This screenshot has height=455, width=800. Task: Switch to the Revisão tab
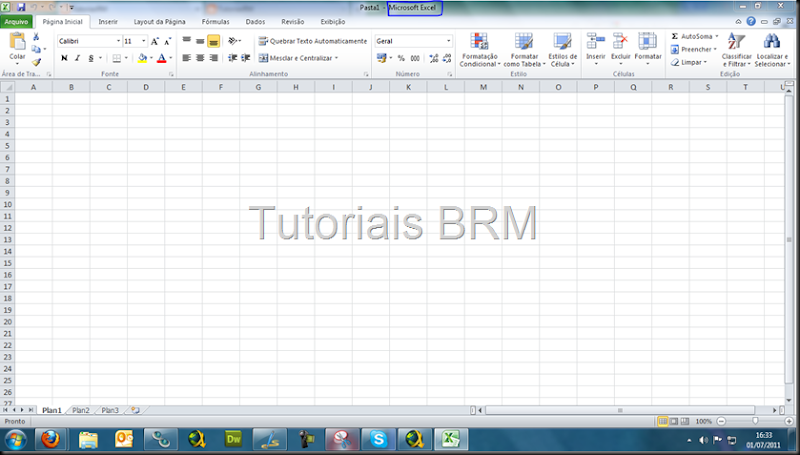coord(292,22)
